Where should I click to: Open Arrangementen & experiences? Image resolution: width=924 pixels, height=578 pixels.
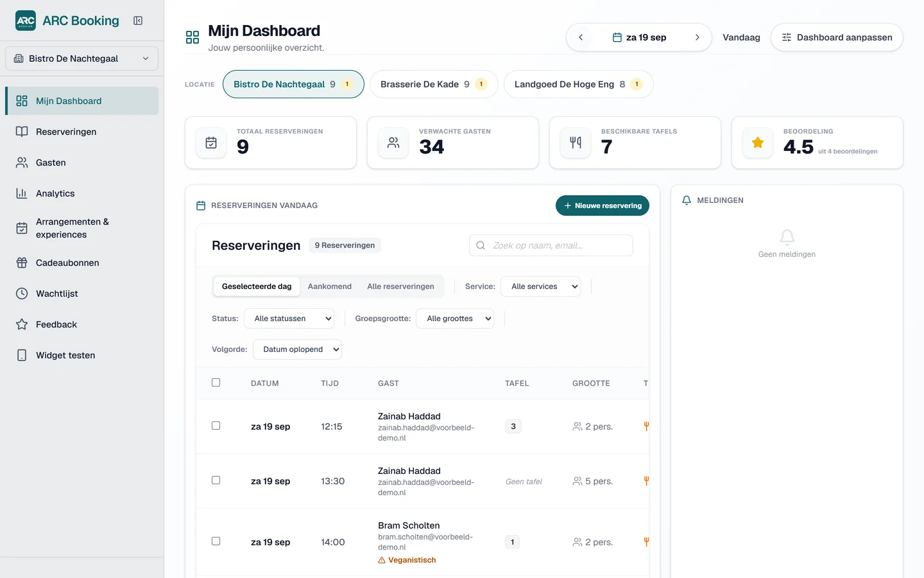tap(81, 228)
